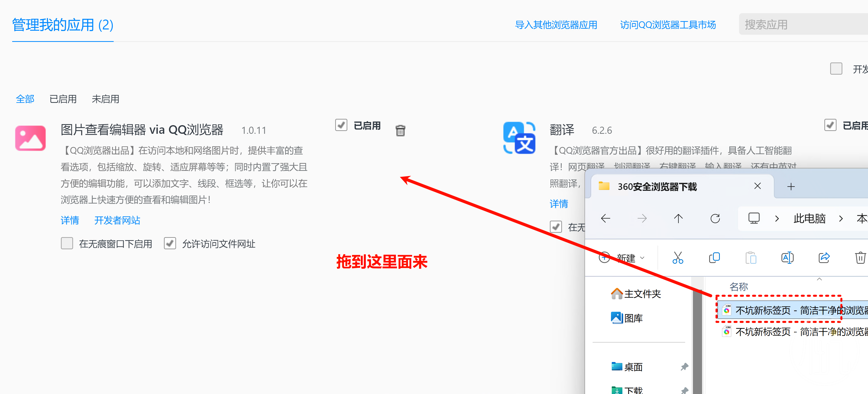Click the 翻译 extension blue icon

click(519, 138)
